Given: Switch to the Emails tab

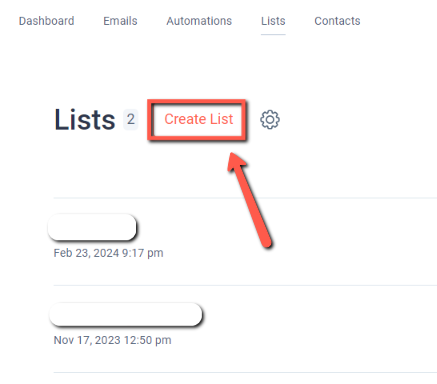Looking at the screenshot, I should [120, 21].
